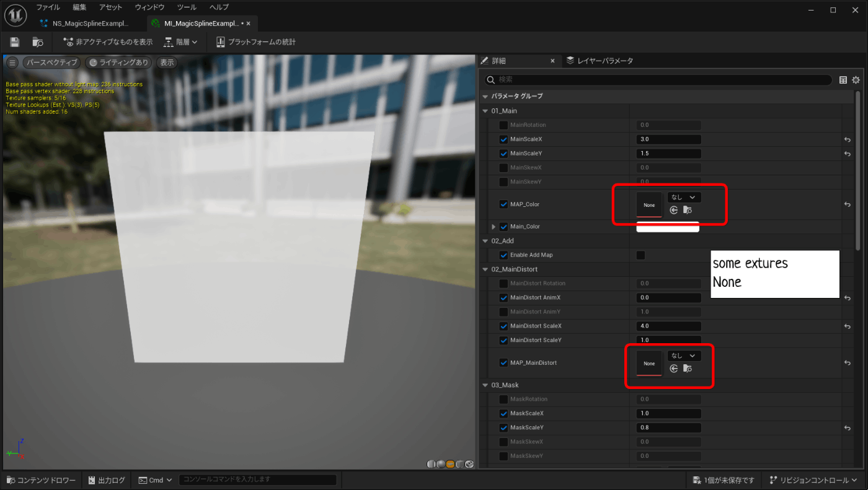Click the パースペクティブ viewport button
Image resolution: width=868 pixels, height=490 pixels.
tap(51, 63)
